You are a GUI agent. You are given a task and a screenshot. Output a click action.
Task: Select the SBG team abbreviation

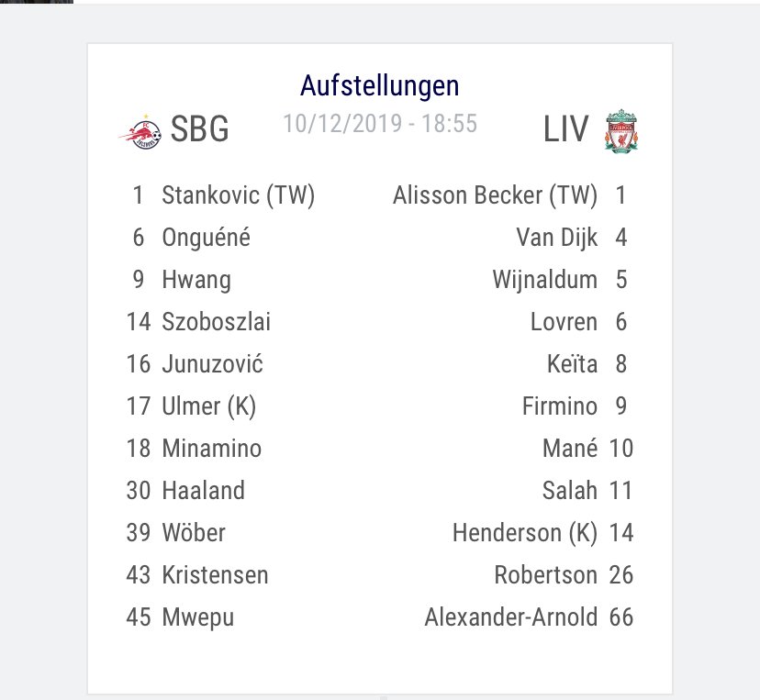(x=200, y=128)
